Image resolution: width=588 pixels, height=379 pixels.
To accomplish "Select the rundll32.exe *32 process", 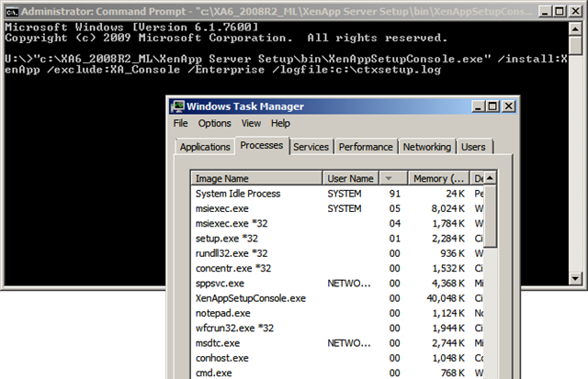I will [337, 253].
